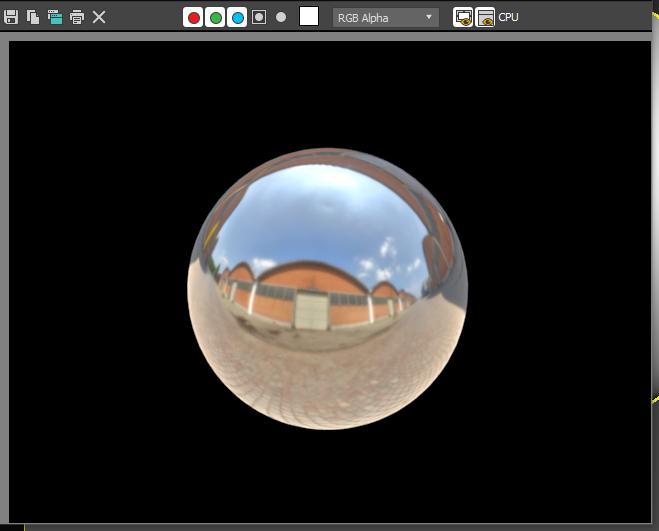Toggle the frame window UI icon
The height and width of the screenshot is (531, 659).
coord(485,18)
